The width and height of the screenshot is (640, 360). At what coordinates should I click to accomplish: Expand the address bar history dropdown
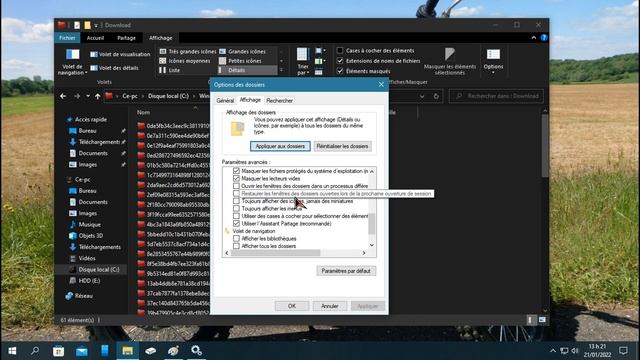point(422,96)
